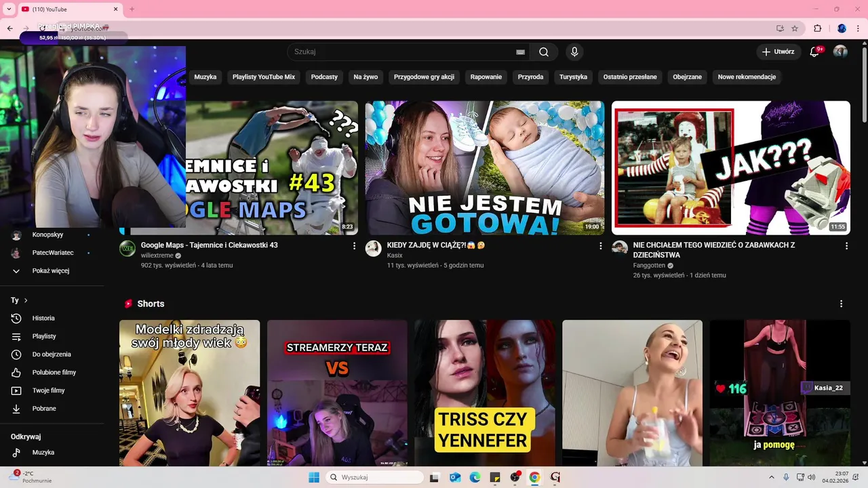Image resolution: width=868 pixels, height=488 pixels.
Task: Open Chrome from the taskbar
Action: [x=534, y=477]
